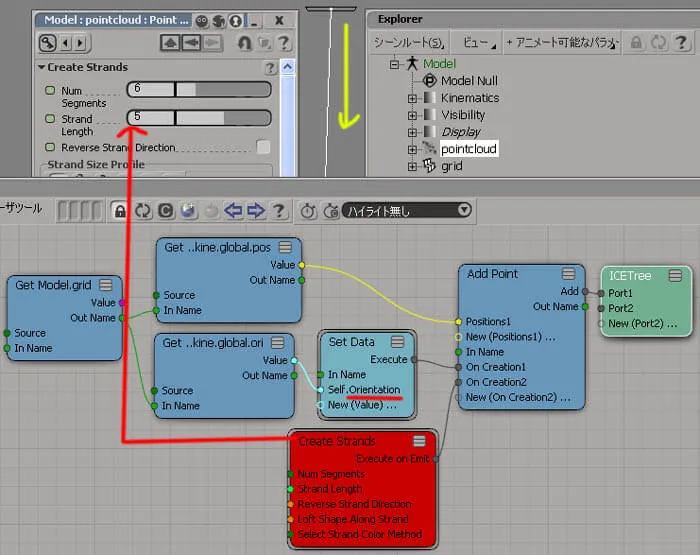The height and width of the screenshot is (555, 700).
Task: Click the refresh icon in ICE Tree toolbar
Action: click(143, 211)
